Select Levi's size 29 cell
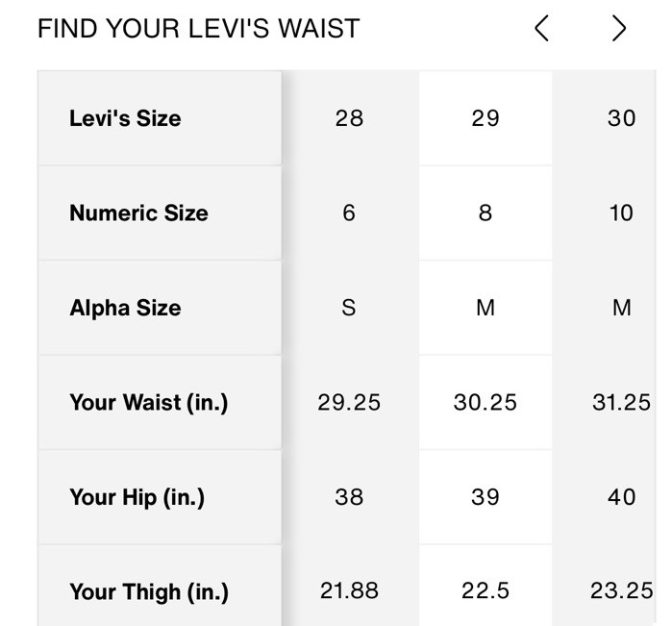The image size is (672, 626). coord(485,118)
